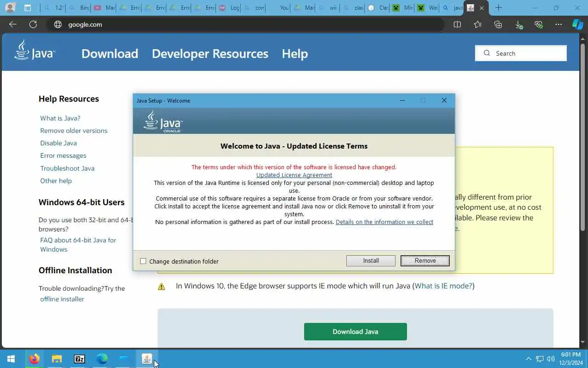This screenshot has height=368, width=588.
Task: Click the Java Oracle logo in setup dialog
Action: (x=163, y=121)
